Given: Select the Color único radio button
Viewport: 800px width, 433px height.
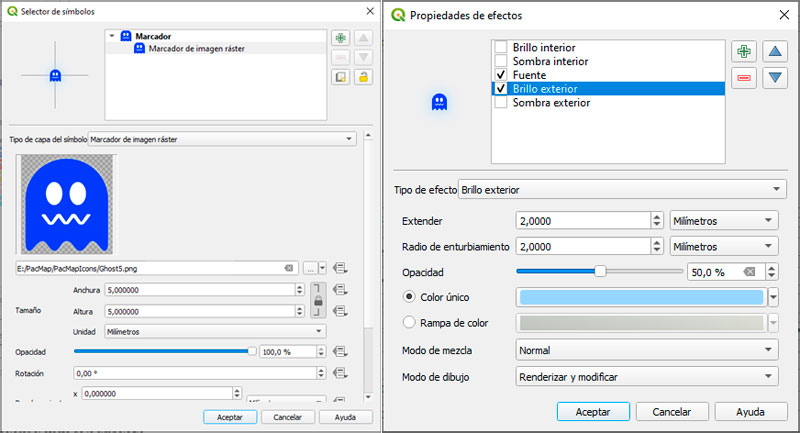Looking at the screenshot, I should [x=409, y=296].
